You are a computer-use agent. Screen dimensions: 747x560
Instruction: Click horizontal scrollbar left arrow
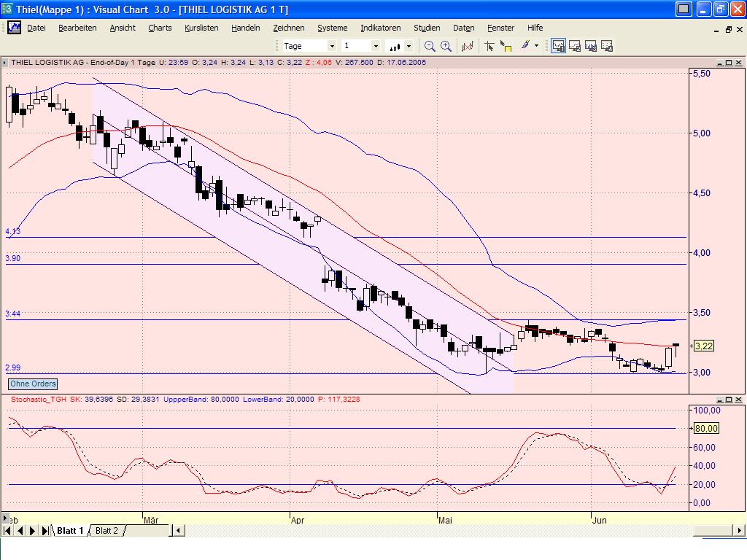pyautogui.click(x=179, y=531)
